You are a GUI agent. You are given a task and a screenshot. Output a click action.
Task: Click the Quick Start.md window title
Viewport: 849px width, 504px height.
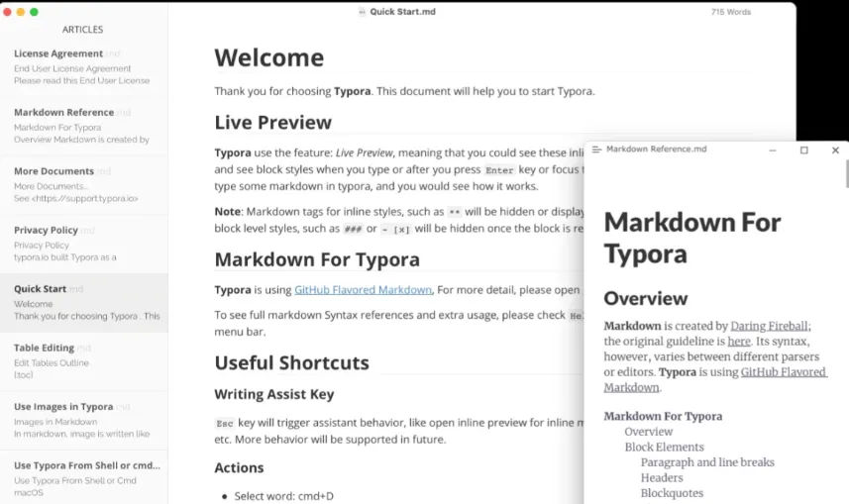pyautogui.click(x=402, y=12)
